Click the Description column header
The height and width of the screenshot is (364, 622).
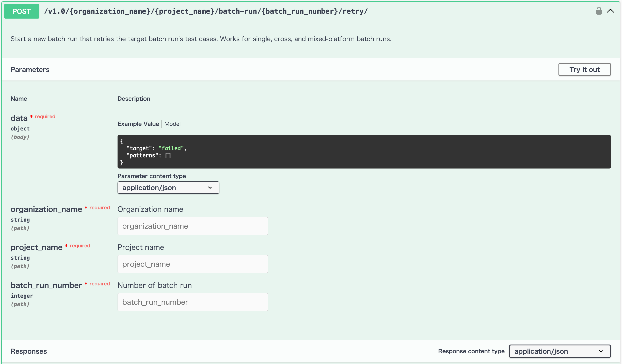tap(134, 99)
